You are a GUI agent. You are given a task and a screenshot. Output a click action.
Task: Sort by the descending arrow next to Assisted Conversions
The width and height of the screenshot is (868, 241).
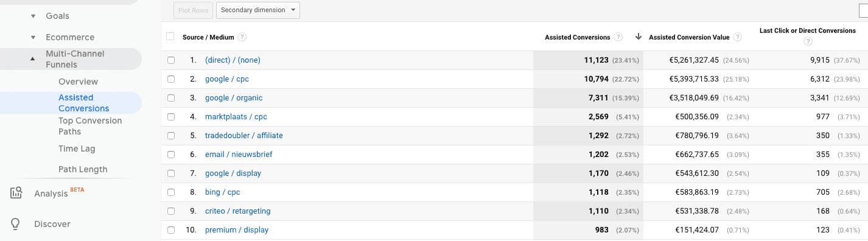pyautogui.click(x=638, y=37)
